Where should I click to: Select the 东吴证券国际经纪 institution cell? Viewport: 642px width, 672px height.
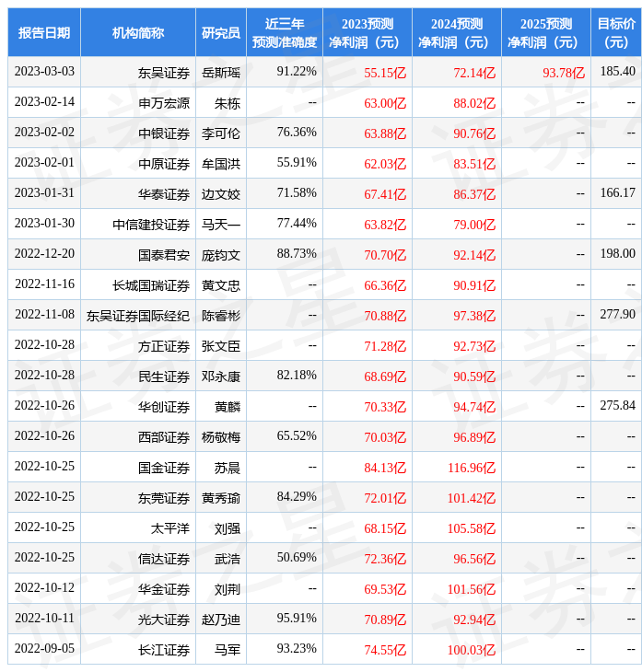(x=138, y=317)
